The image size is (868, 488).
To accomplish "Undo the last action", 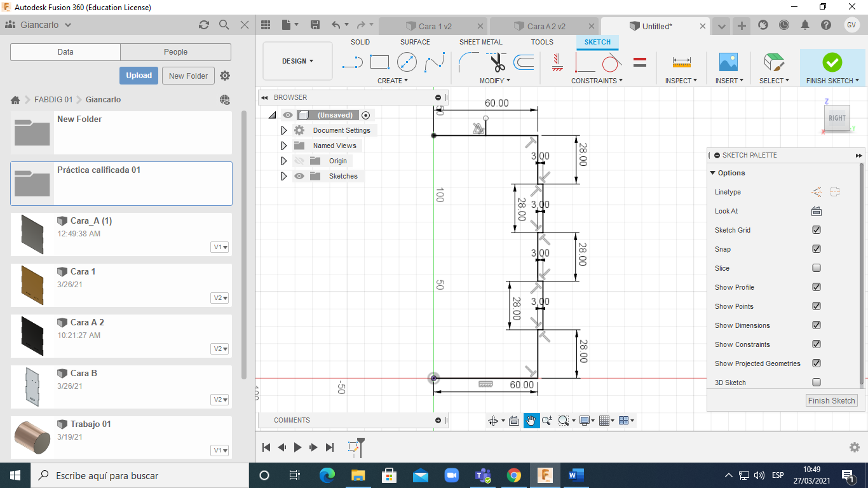I will click(336, 25).
